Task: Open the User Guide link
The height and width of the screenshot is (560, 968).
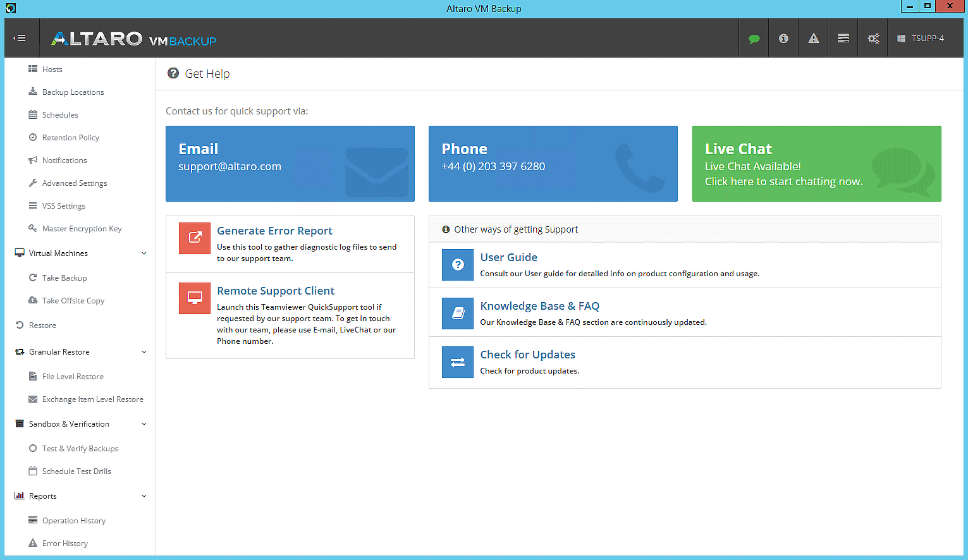Action: pyautogui.click(x=509, y=257)
